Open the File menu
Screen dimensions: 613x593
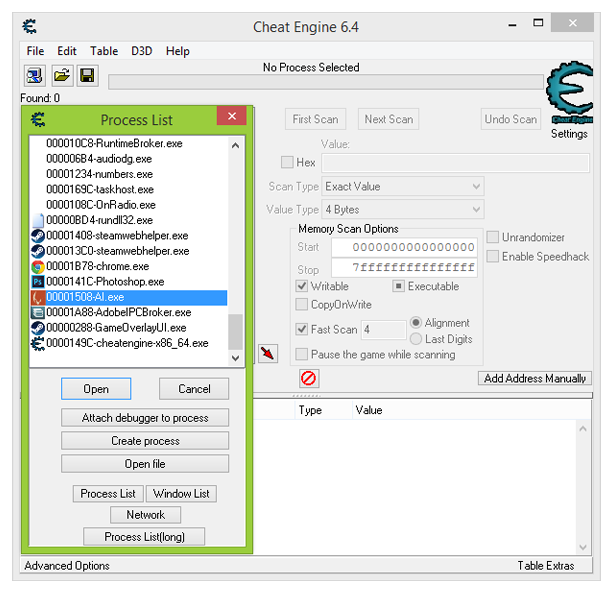(x=35, y=51)
